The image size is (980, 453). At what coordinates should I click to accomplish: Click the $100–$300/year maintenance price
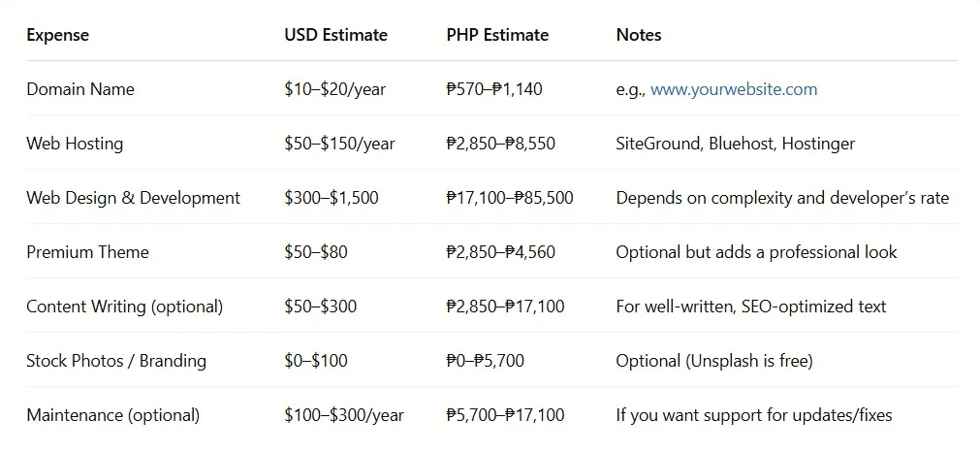[344, 415]
